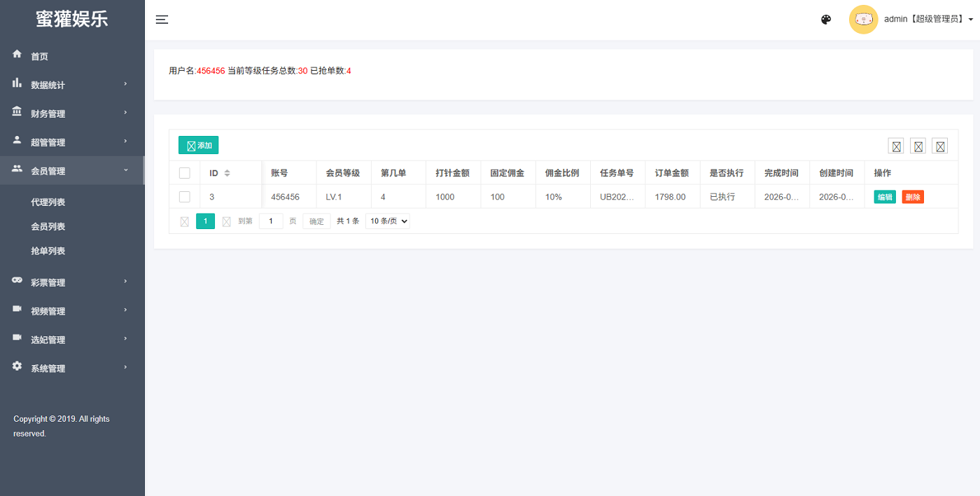Check the checkbox for row ID 3
980x496 pixels.
[185, 197]
